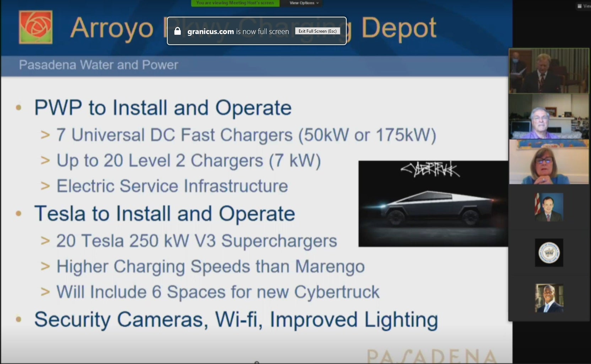
Task: Click the 'You are viewing Meeting Host's screen' banner
Action: click(235, 3)
